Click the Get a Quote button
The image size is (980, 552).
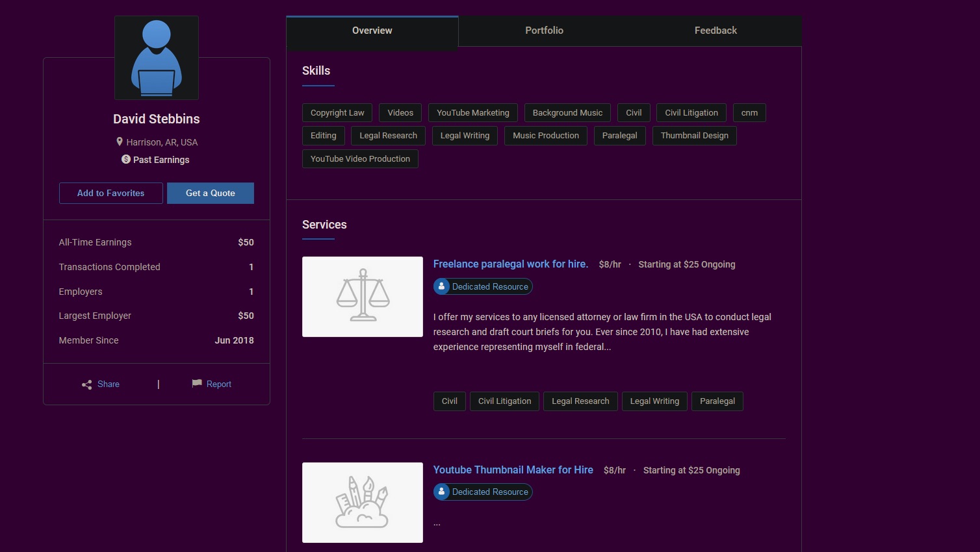pos(211,193)
